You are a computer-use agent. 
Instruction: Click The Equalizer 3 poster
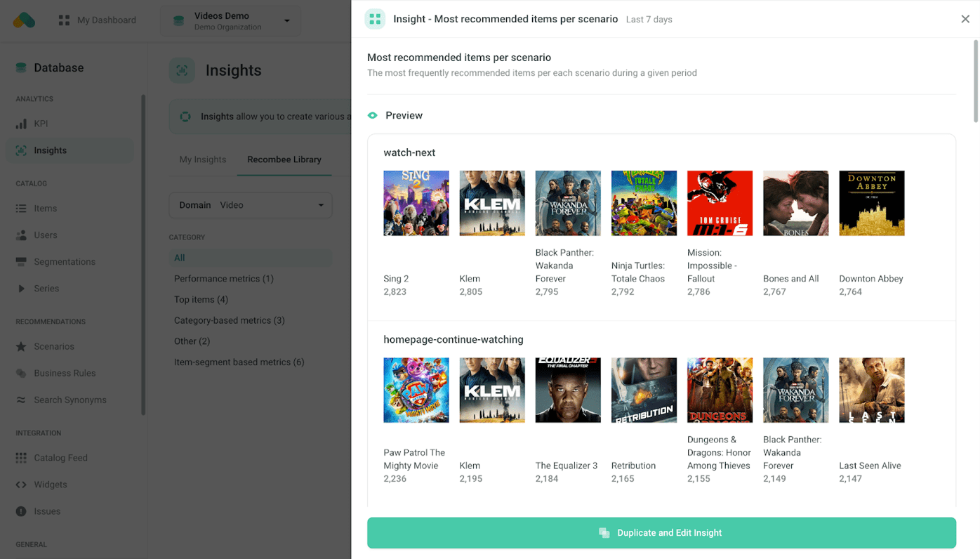coord(568,390)
